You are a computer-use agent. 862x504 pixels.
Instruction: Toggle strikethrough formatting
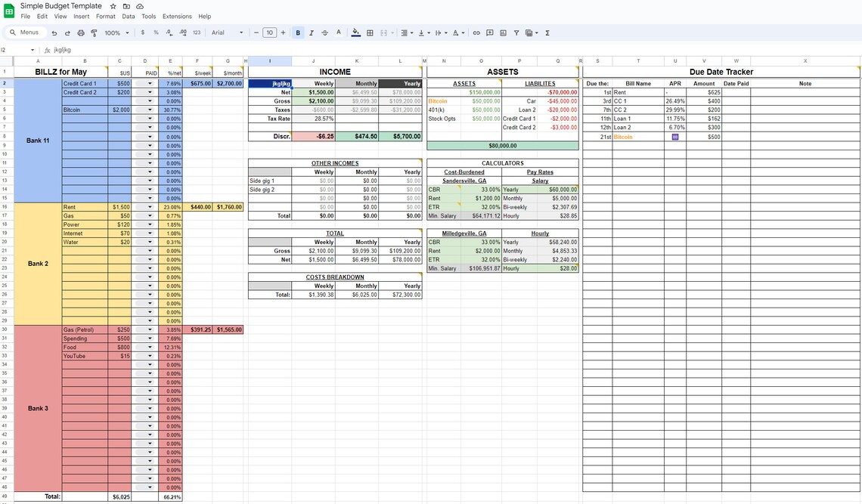324,32
